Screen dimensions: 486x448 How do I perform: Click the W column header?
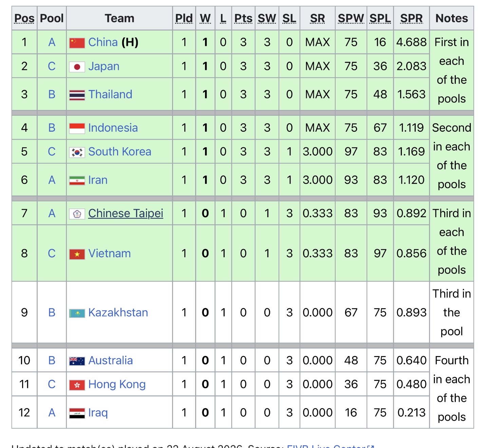pyautogui.click(x=205, y=18)
